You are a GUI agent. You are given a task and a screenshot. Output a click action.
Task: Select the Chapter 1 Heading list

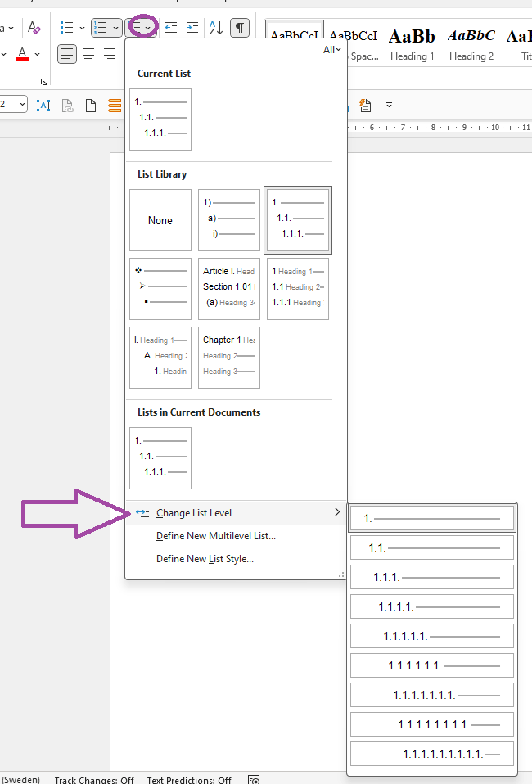point(229,358)
